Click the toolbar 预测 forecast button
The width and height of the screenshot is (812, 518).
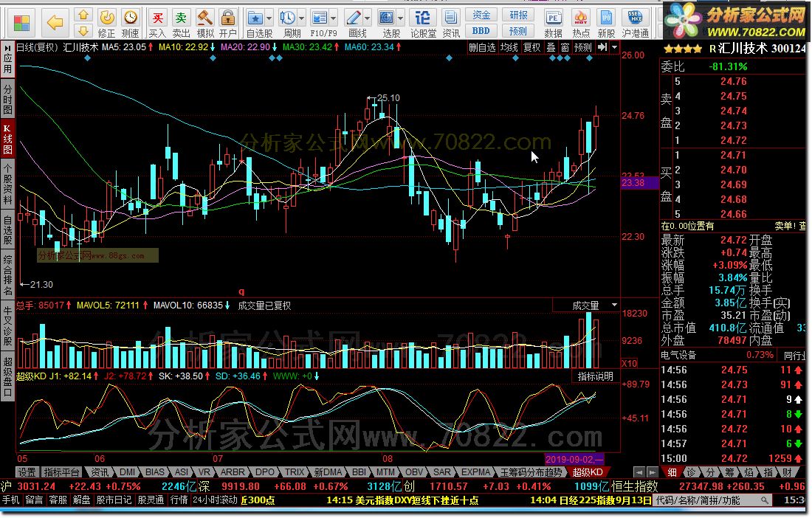click(518, 30)
